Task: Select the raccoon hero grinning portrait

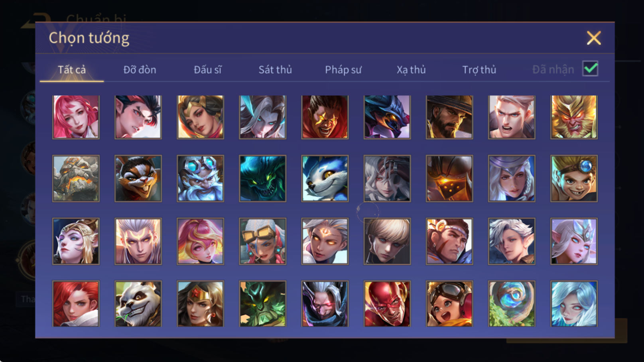Action: click(x=138, y=178)
